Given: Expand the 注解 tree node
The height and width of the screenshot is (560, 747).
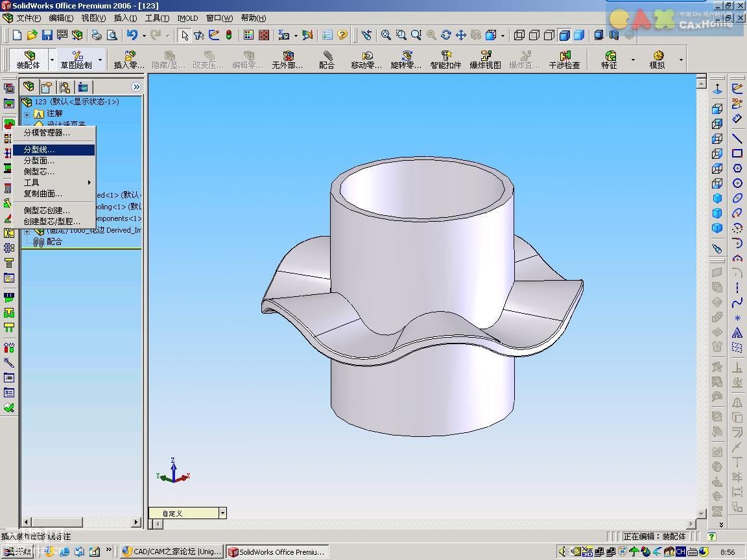Looking at the screenshot, I should (x=27, y=114).
